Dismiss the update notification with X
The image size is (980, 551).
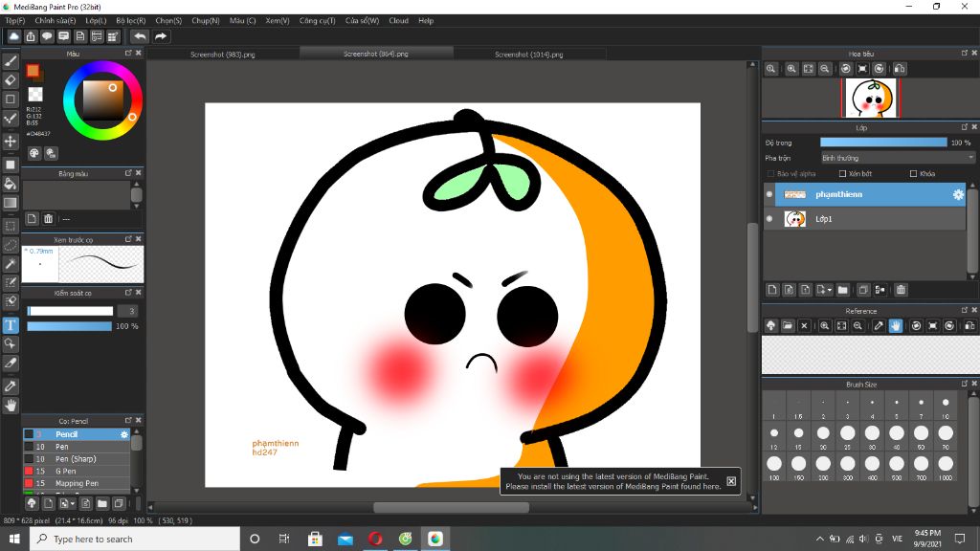coord(731,481)
